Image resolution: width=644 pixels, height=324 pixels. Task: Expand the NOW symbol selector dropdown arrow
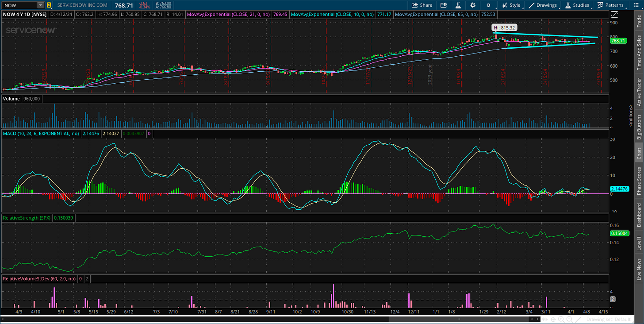pos(41,5)
